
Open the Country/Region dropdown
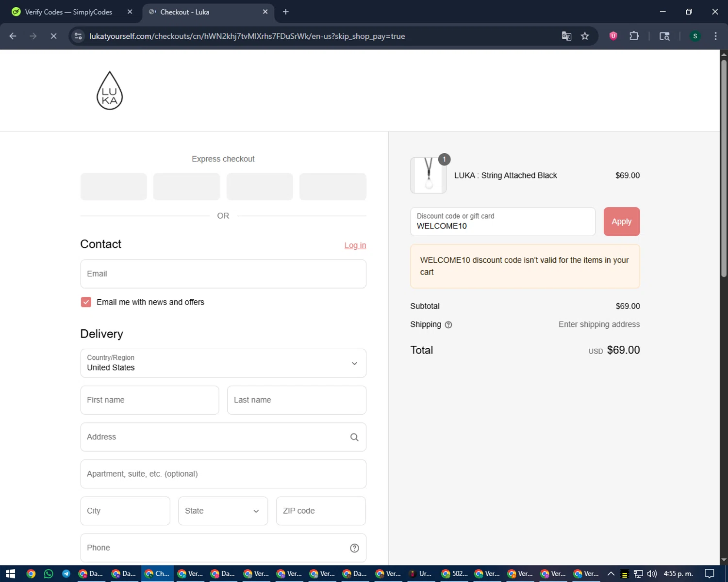coord(223,363)
